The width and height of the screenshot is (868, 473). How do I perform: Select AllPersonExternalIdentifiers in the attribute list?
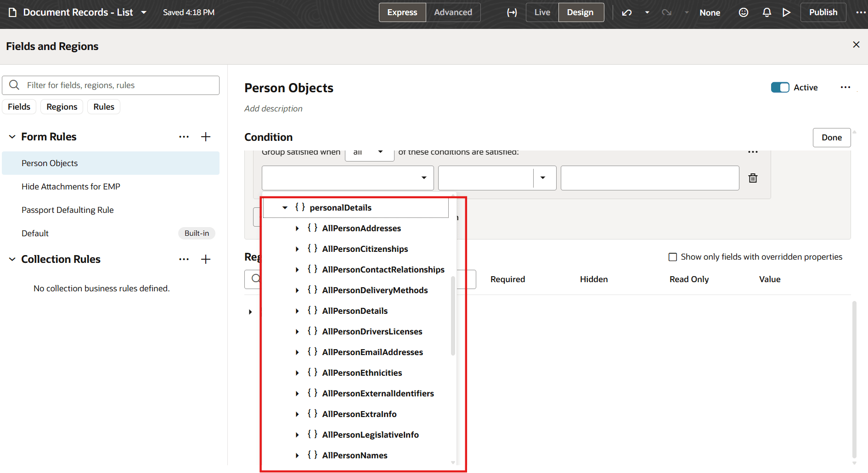378,394
